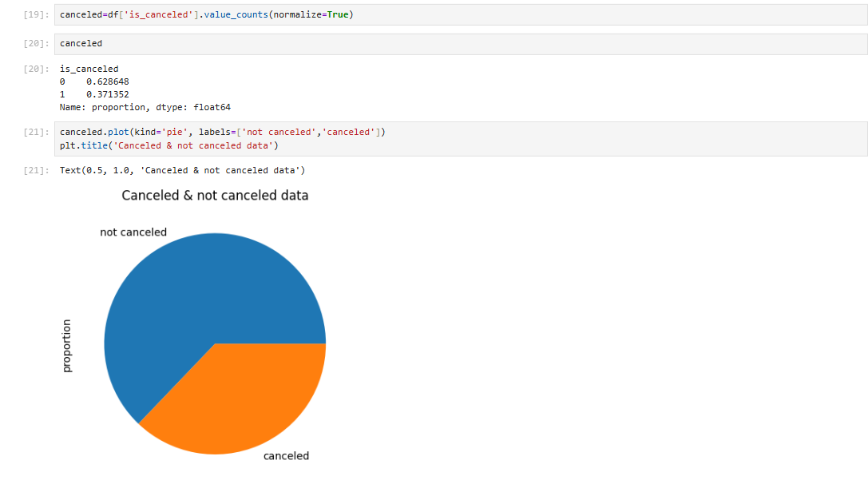Click the output value 0.371352
868x496 pixels.
pos(107,94)
